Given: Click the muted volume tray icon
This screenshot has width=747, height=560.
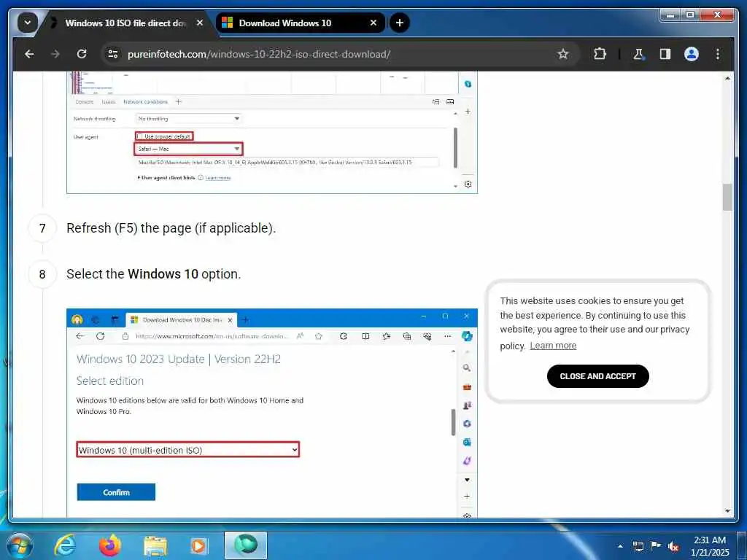Looking at the screenshot, I should click(x=673, y=546).
